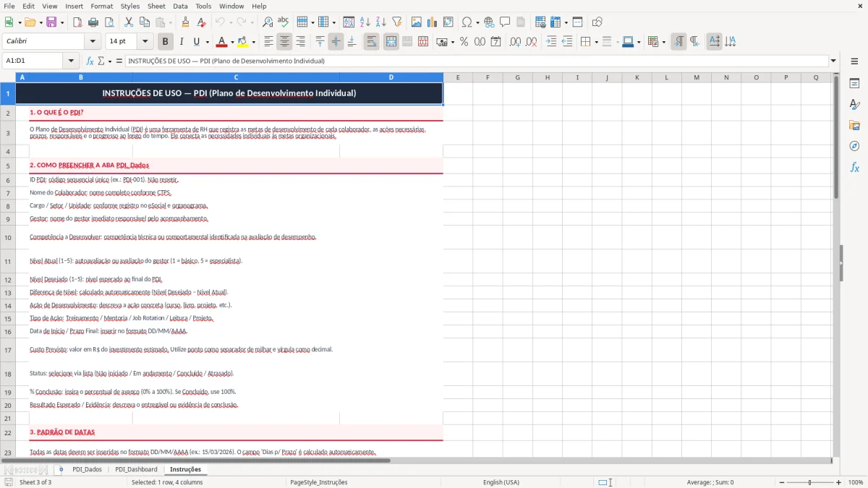Open sidebar Styles panel

[854, 104]
